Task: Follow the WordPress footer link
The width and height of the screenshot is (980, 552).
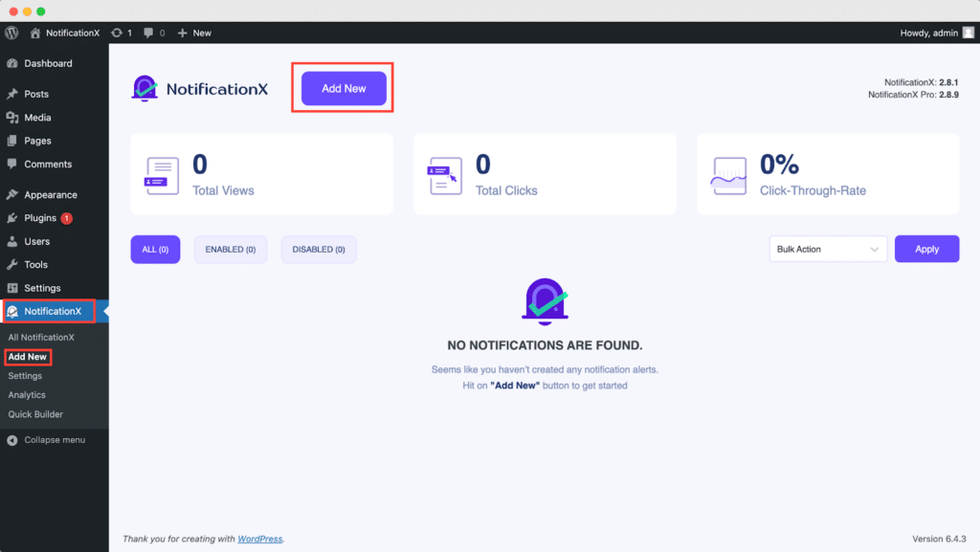Action: click(x=260, y=539)
